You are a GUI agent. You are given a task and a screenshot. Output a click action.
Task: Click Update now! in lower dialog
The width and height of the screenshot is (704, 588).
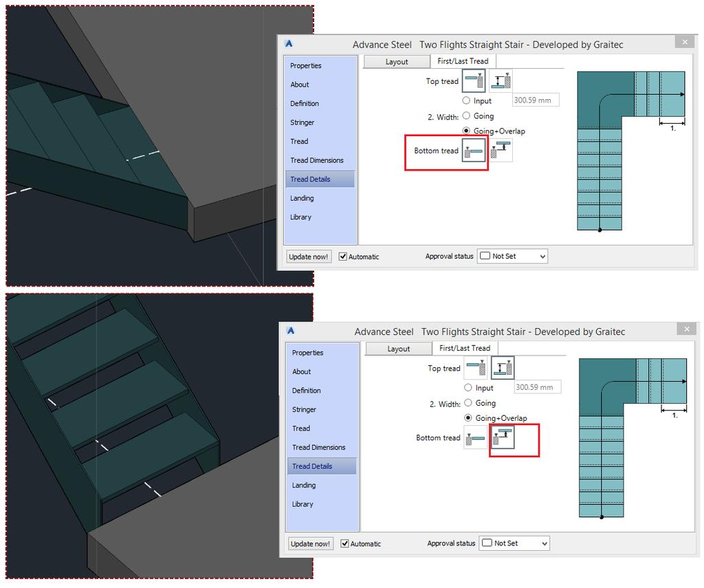point(310,543)
